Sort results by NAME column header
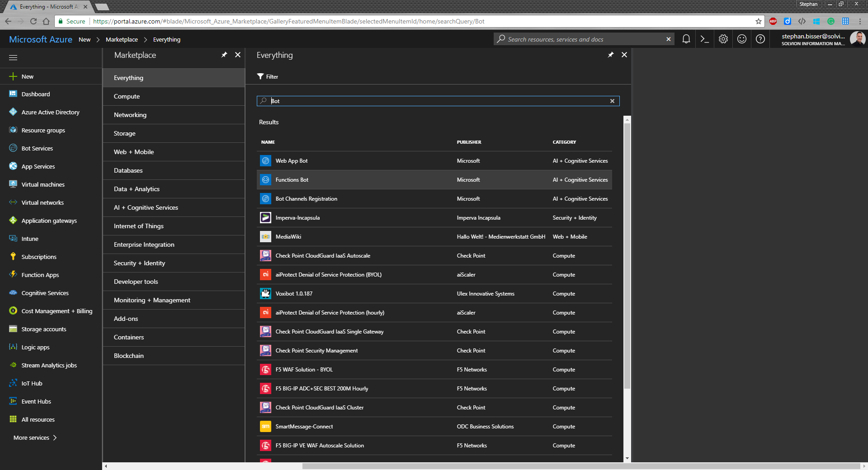The height and width of the screenshot is (470, 868). [x=268, y=142]
